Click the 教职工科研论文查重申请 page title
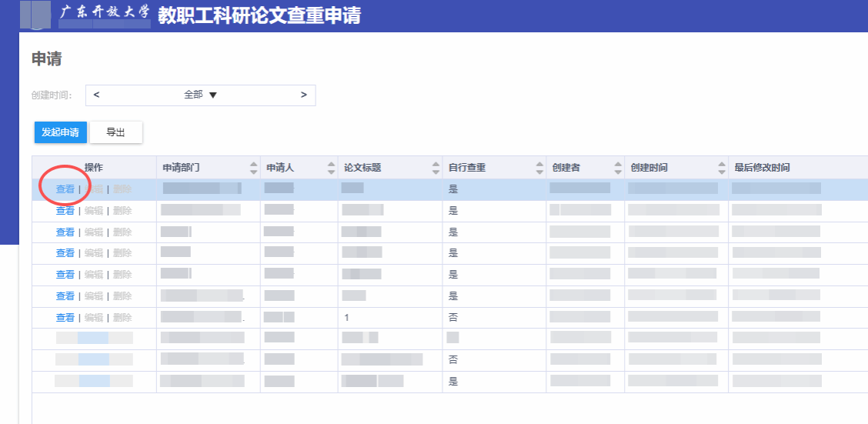This screenshot has height=424, width=868. point(259,15)
